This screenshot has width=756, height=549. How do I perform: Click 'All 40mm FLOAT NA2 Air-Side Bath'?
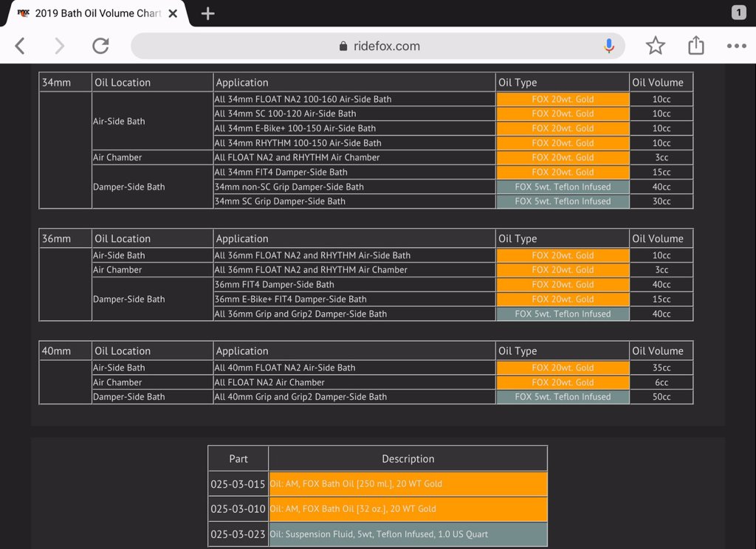pyautogui.click(x=285, y=367)
